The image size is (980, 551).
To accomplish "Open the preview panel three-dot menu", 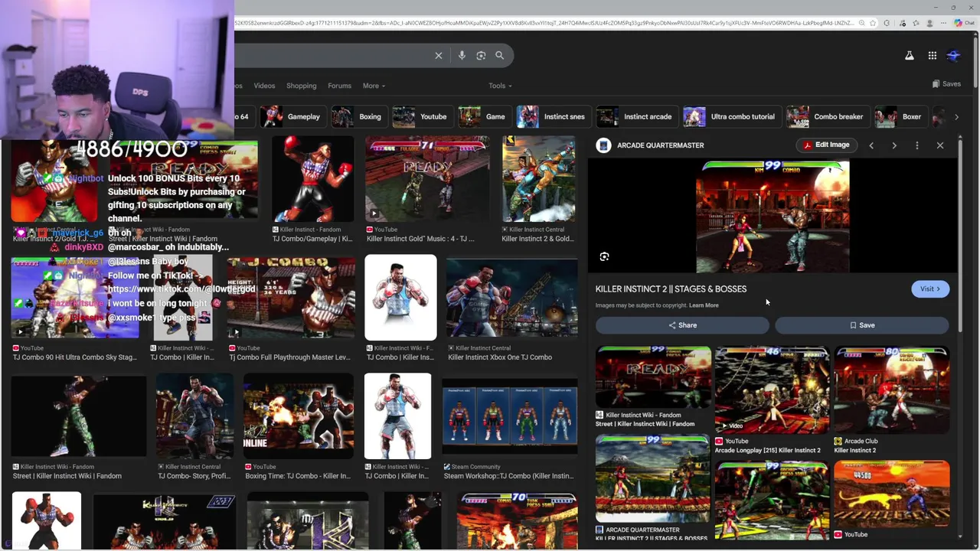I will point(917,145).
